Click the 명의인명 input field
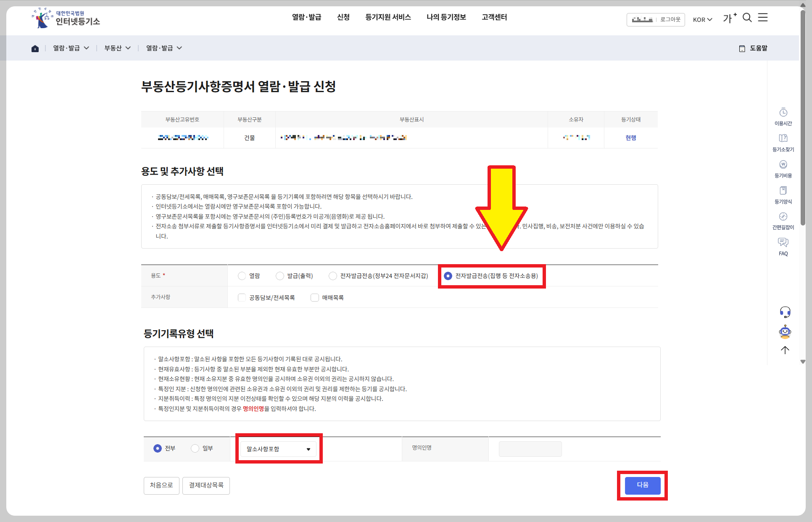 click(530, 449)
